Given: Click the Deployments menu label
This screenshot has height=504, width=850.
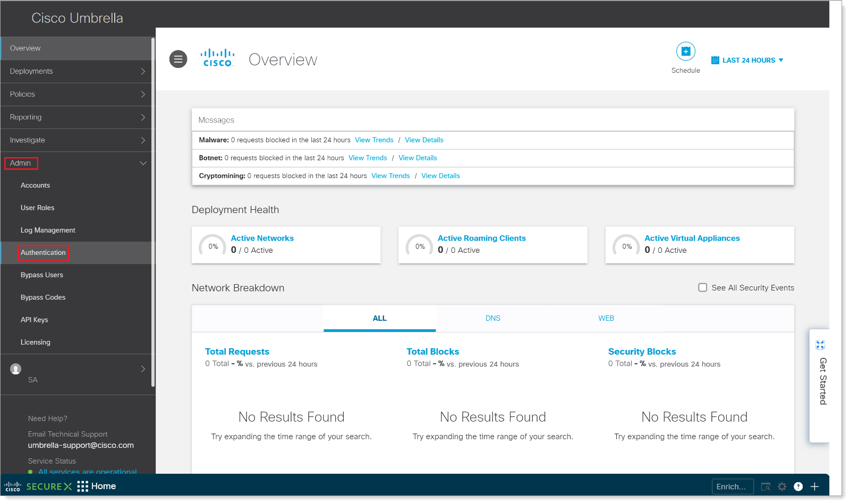Looking at the screenshot, I should click(31, 71).
